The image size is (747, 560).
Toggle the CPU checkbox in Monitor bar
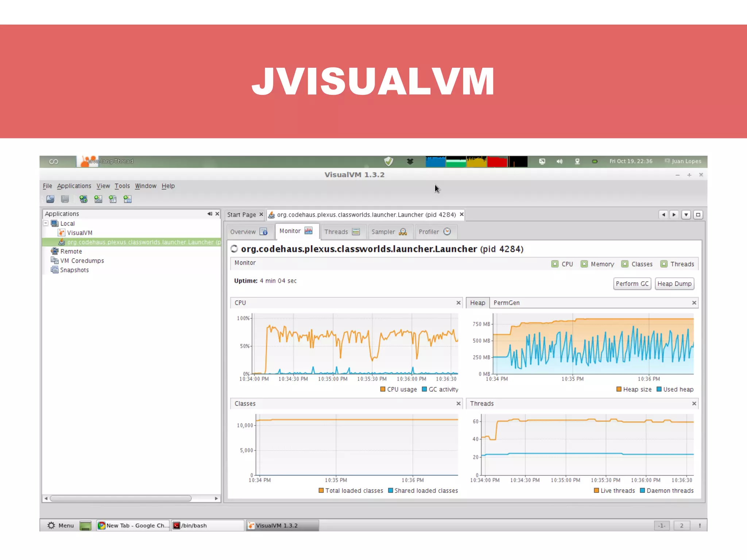555,264
